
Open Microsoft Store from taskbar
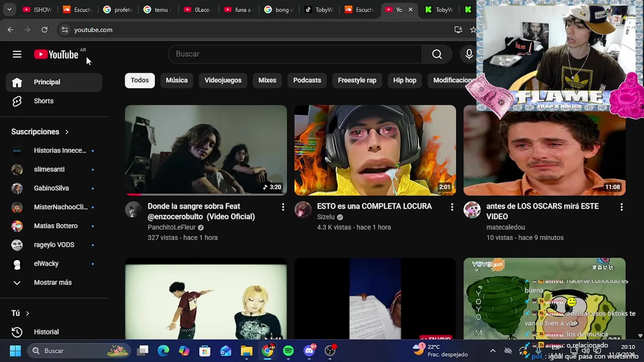point(205,350)
